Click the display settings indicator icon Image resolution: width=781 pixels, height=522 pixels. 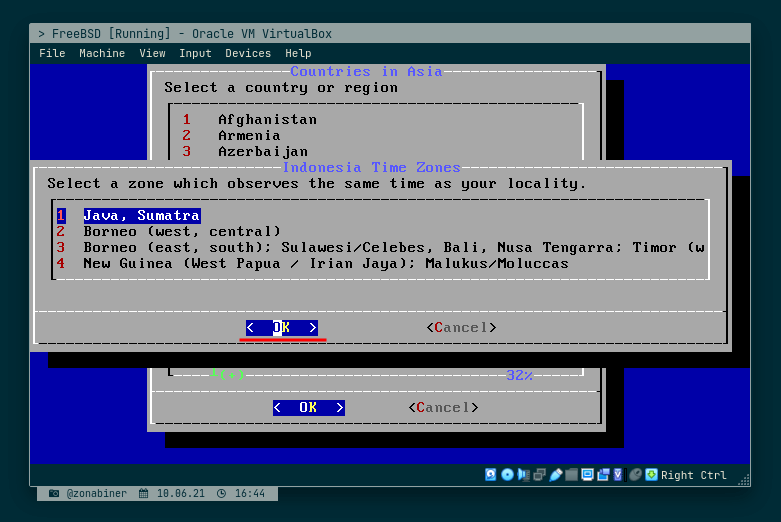point(587,475)
